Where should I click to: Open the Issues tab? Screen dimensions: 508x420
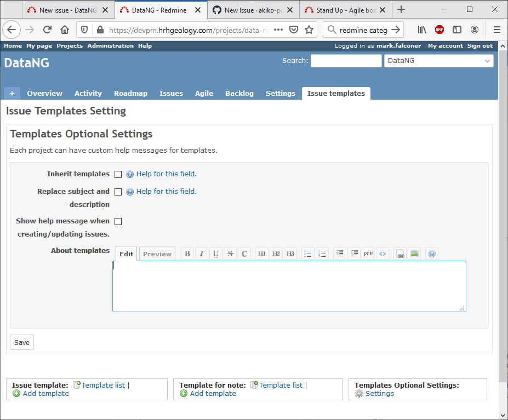pos(171,93)
